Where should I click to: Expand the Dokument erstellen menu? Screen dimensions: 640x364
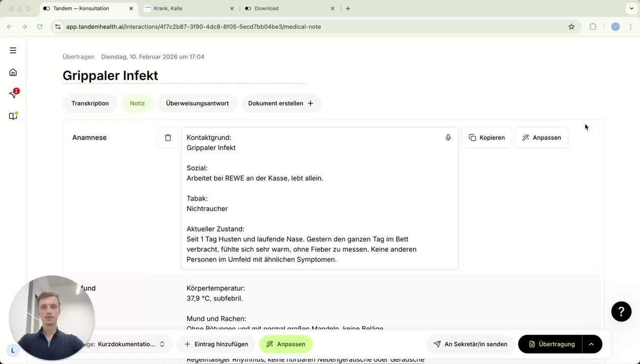(281, 103)
